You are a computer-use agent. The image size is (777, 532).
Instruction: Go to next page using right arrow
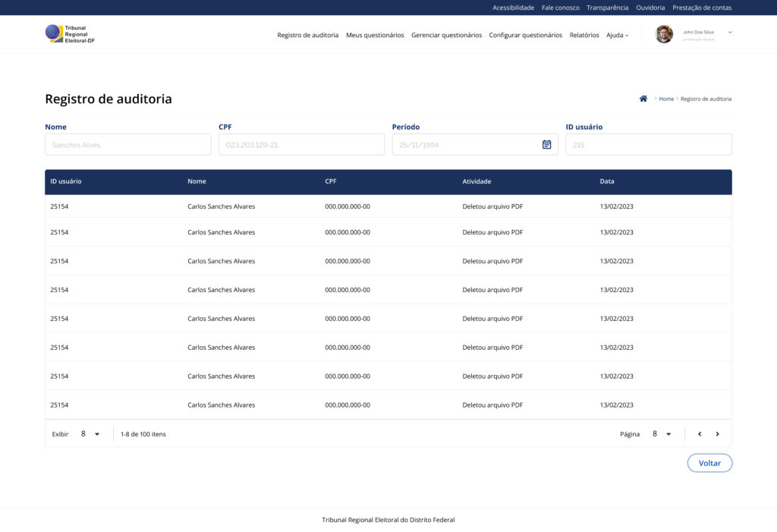717,434
